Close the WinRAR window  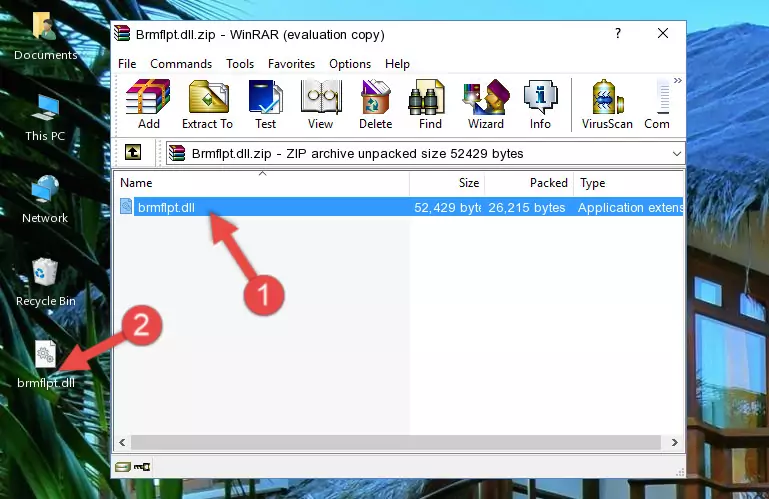tap(663, 33)
